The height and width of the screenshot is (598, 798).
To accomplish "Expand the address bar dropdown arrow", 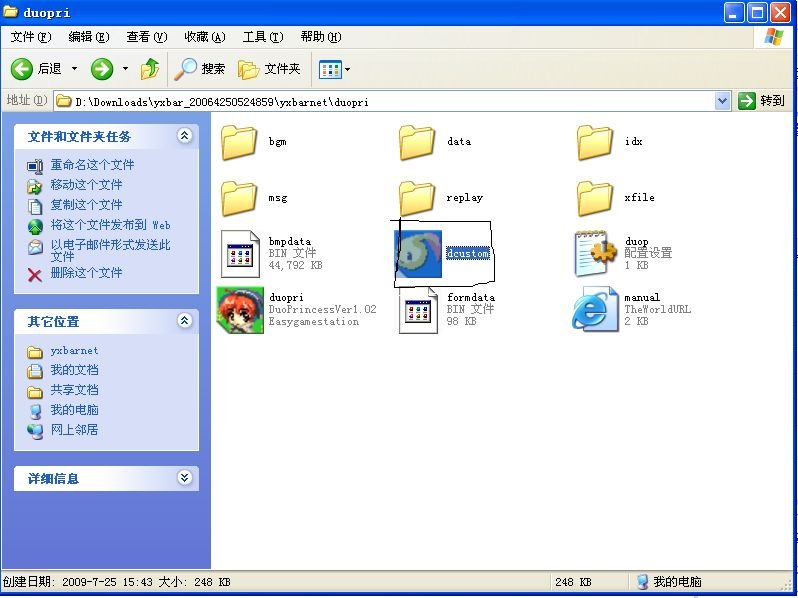I will point(723,101).
